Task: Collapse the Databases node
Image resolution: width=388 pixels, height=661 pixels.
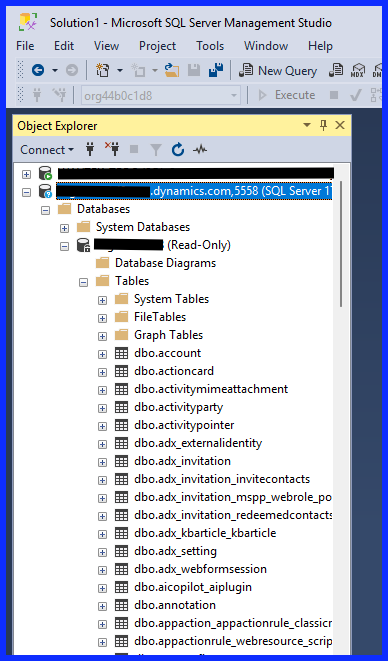Action: pos(46,210)
